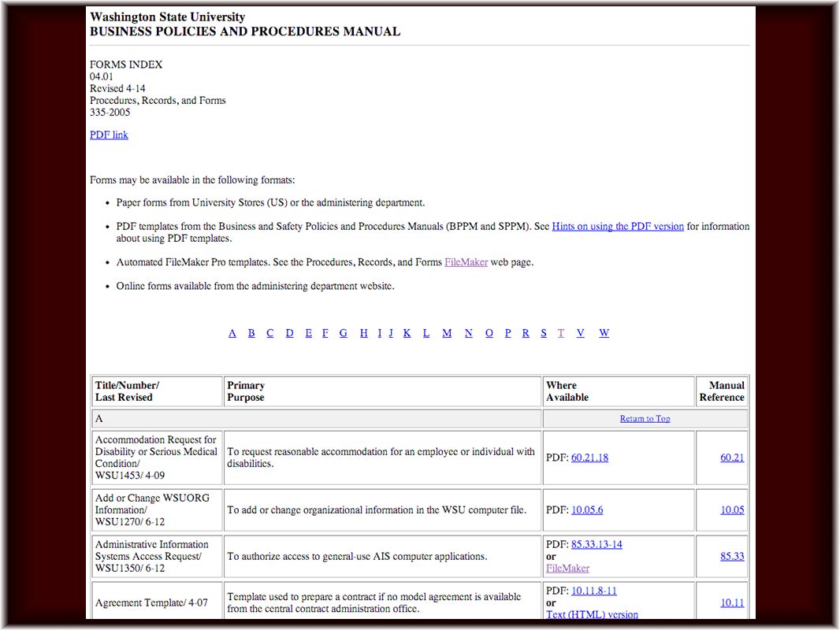Jump to letter A in the index

232,333
